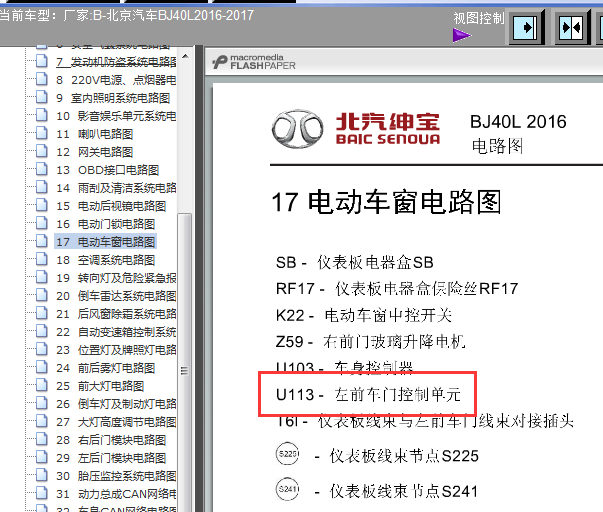Click document icon beside 28 右后门模块电路图
This screenshot has height=512, width=603.
click(x=42, y=439)
